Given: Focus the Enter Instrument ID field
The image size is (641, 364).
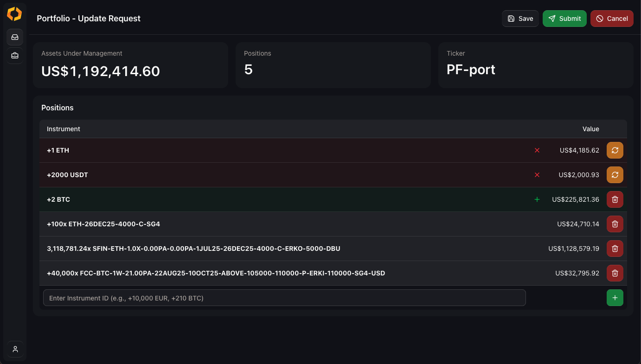Looking at the screenshot, I should coord(284,298).
